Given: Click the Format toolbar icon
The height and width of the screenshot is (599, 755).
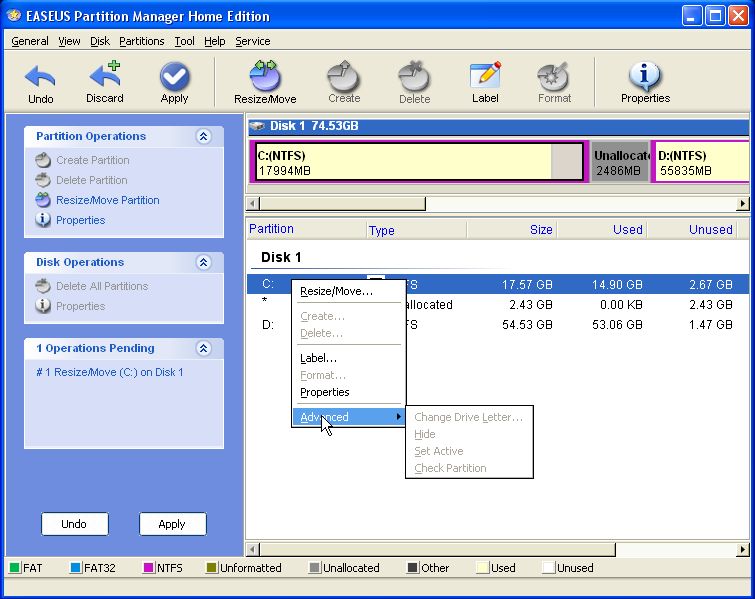Looking at the screenshot, I should coord(554,76).
